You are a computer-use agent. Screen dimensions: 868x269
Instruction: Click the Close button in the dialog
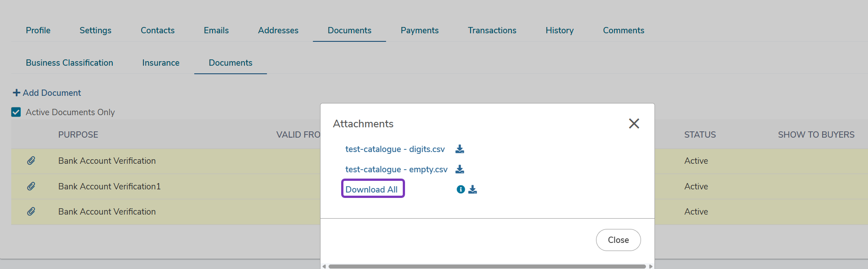pos(618,240)
